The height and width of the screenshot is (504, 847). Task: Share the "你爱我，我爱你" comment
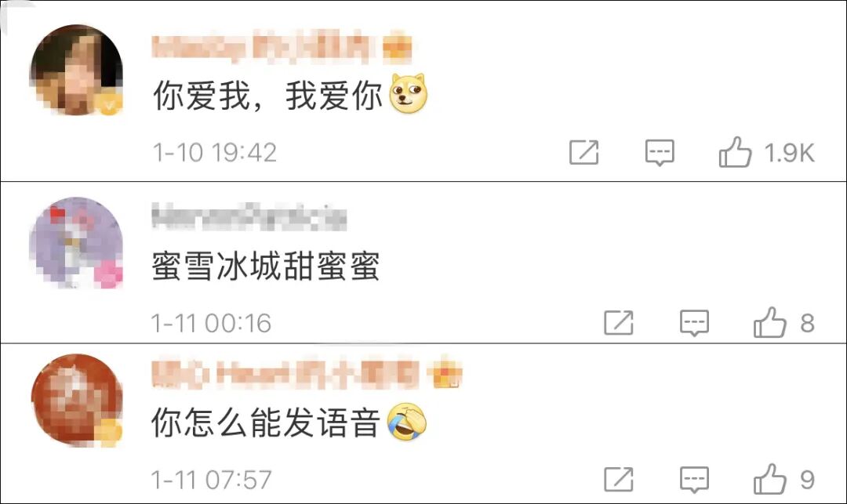click(x=584, y=152)
